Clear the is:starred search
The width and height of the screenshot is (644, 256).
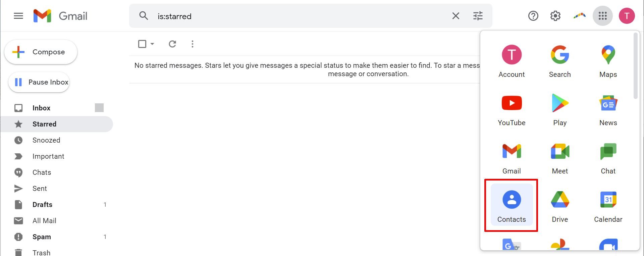(455, 16)
